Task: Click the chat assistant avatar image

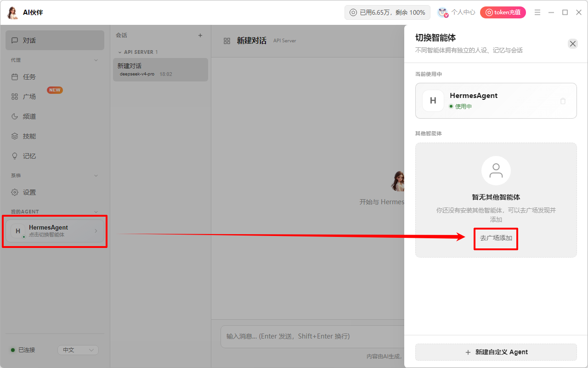Action: click(x=398, y=181)
